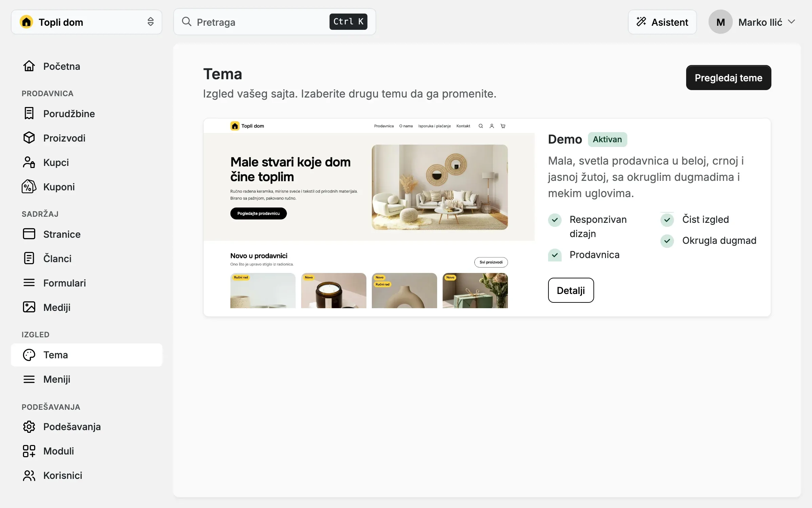This screenshot has height=508, width=812.
Task: Click the Pregledaj teme button
Action: (728, 78)
